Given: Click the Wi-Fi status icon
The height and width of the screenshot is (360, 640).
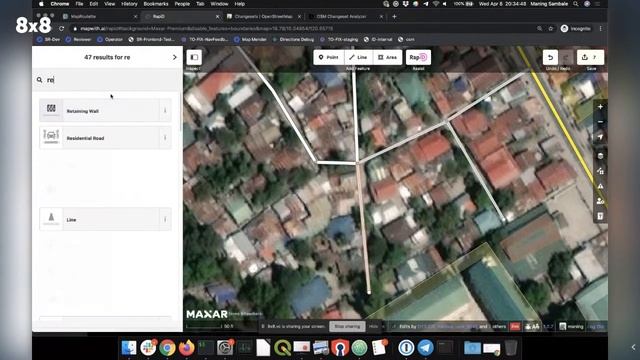Looking at the screenshot, I should (436, 4).
